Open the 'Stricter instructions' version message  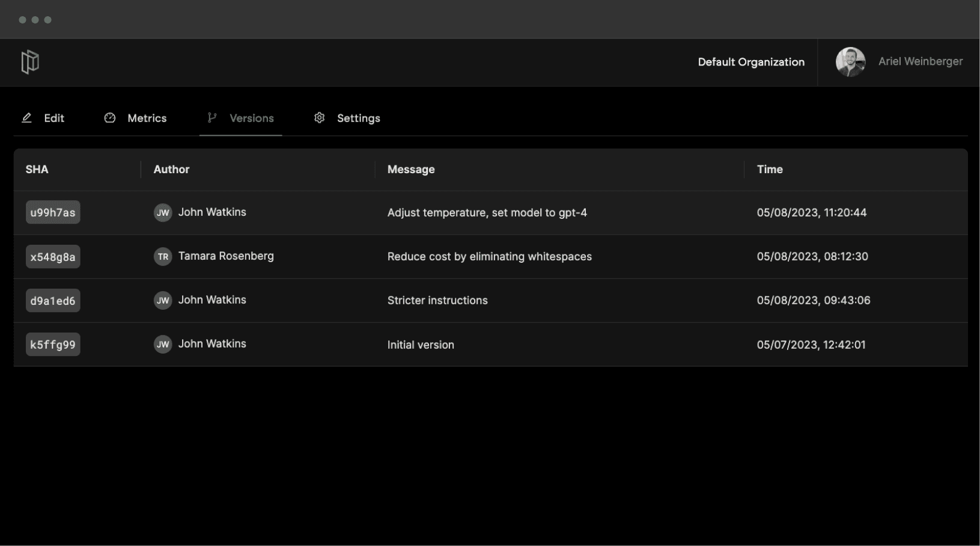(x=437, y=301)
